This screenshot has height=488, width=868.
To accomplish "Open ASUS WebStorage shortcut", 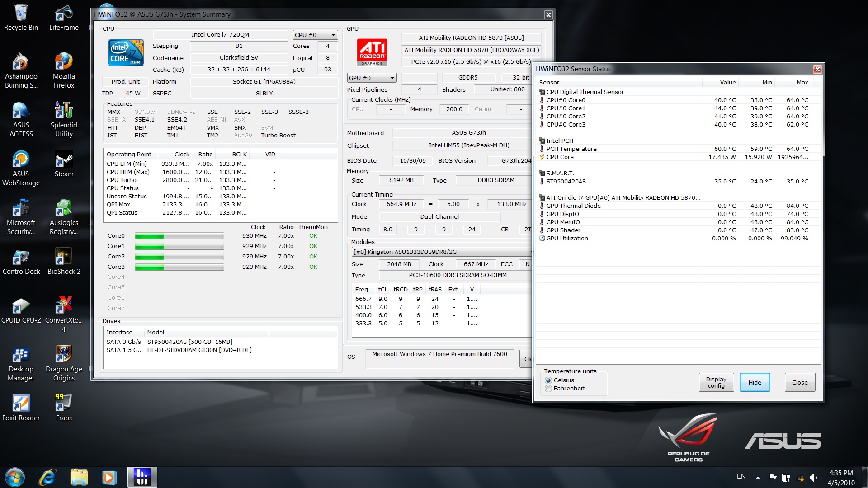I will click(x=21, y=168).
